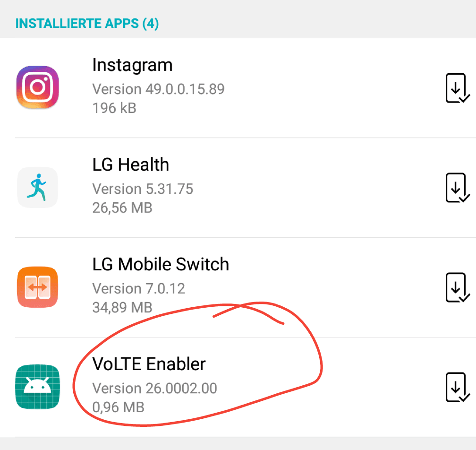Tap the 26,56 MB size label
The width and height of the screenshot is (476, 450).
122,208
